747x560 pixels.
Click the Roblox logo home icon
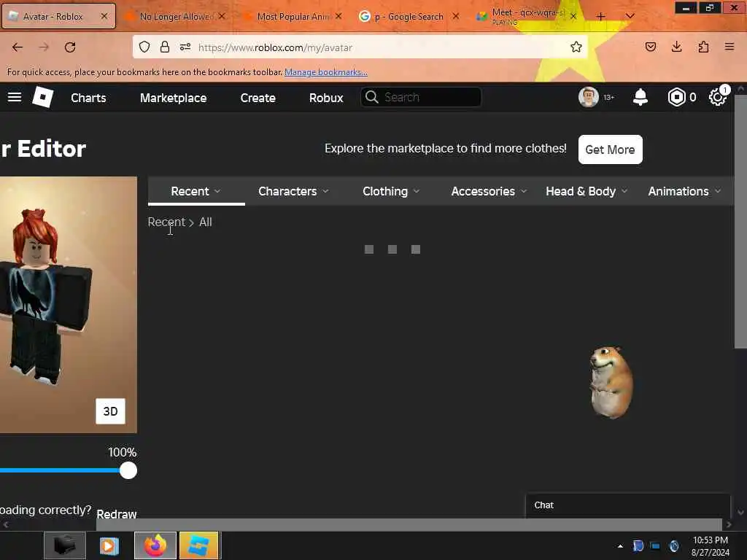[43, 97]
